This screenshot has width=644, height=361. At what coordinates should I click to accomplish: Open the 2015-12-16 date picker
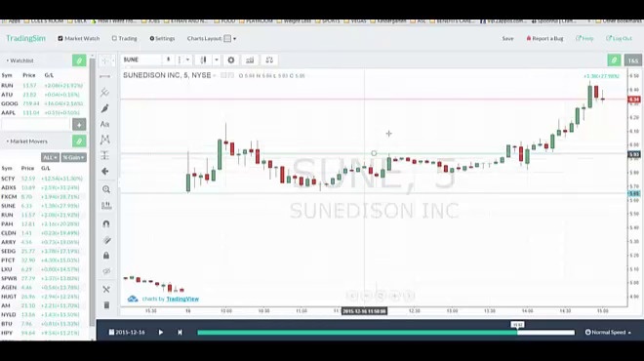[127, 333]
